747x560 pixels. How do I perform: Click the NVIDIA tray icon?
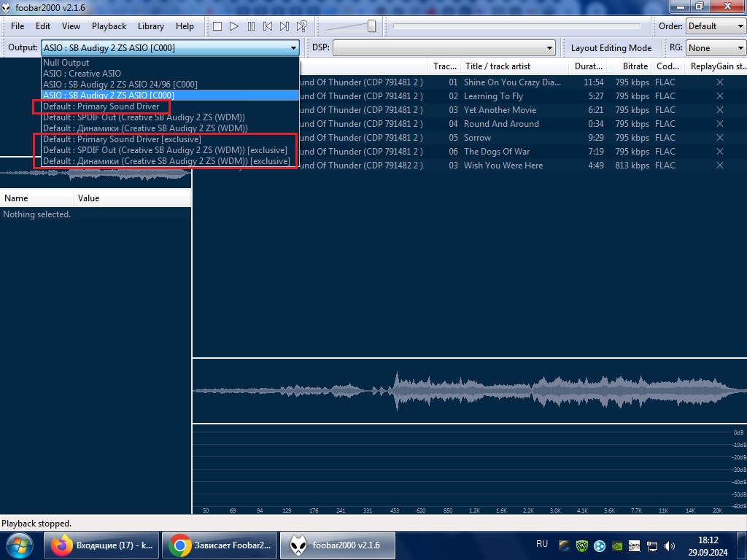click(x=617, y=545)
